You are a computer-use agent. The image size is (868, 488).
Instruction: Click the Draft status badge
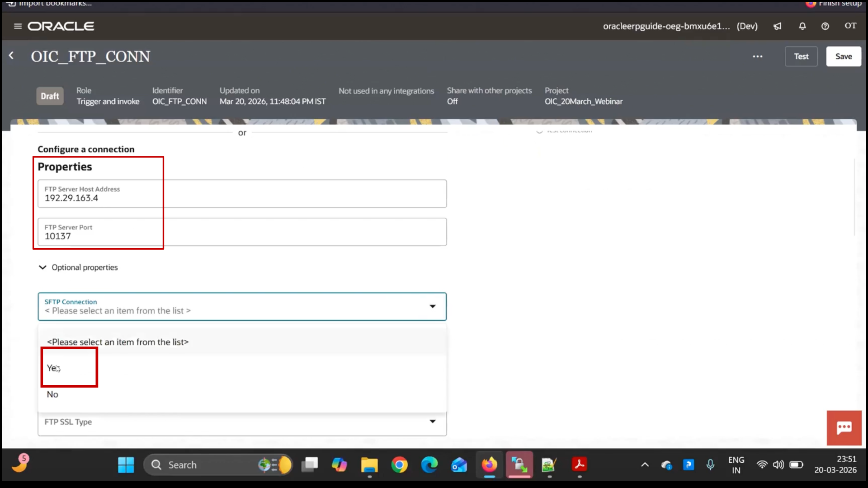pos(50,96)
